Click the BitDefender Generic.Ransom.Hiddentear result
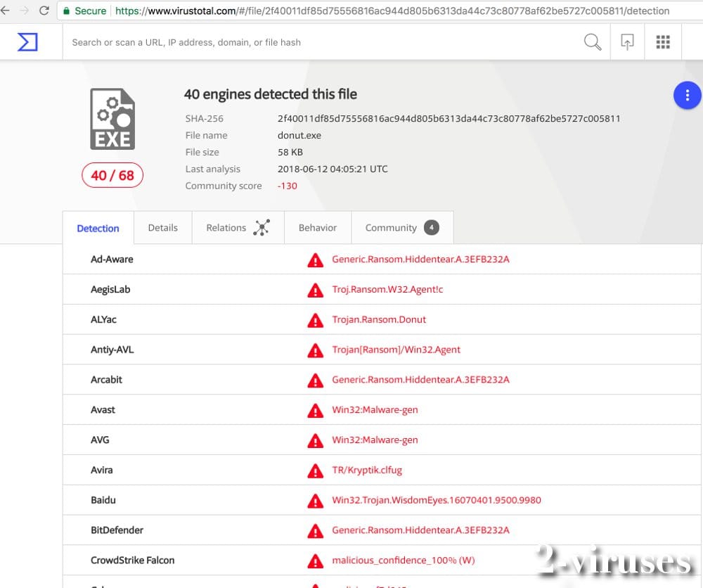703x588 pixels. [420, 530]
